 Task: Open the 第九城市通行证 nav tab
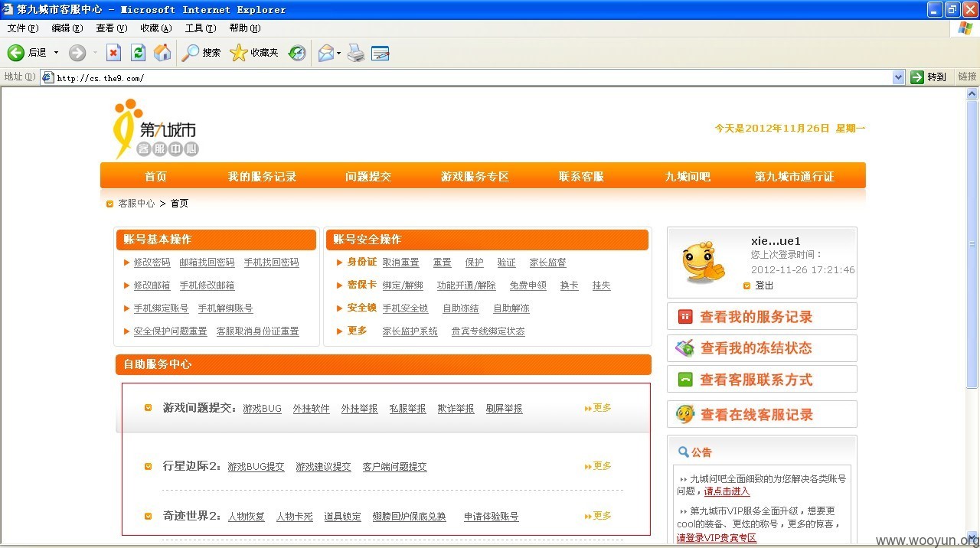[794, 177]
